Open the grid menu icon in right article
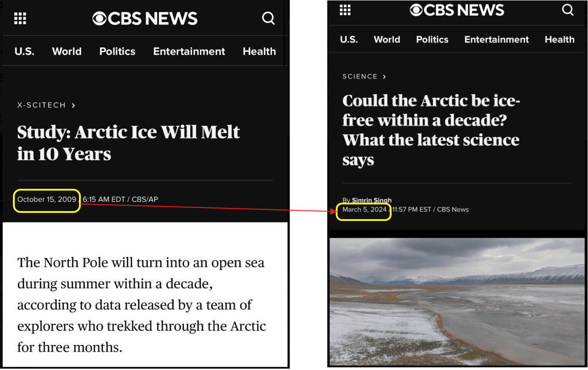The image size is (588, 370). (x=345, y=10)
